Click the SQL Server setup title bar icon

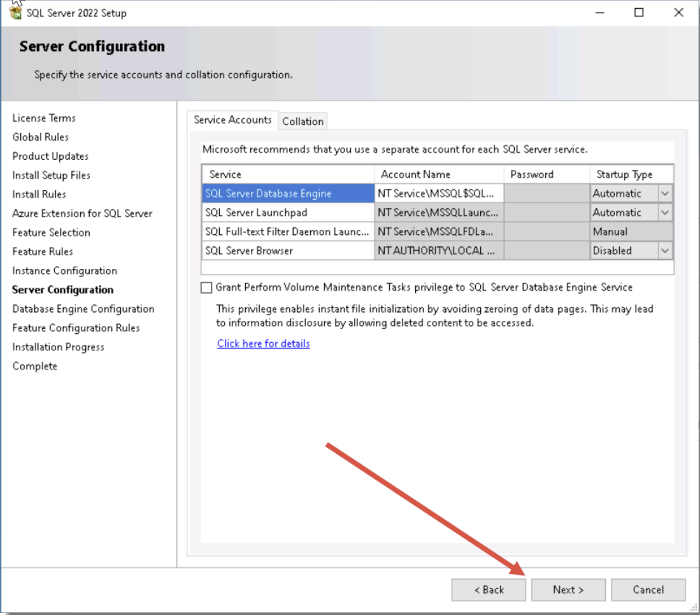pyautogui.click(x=16, y=13)
